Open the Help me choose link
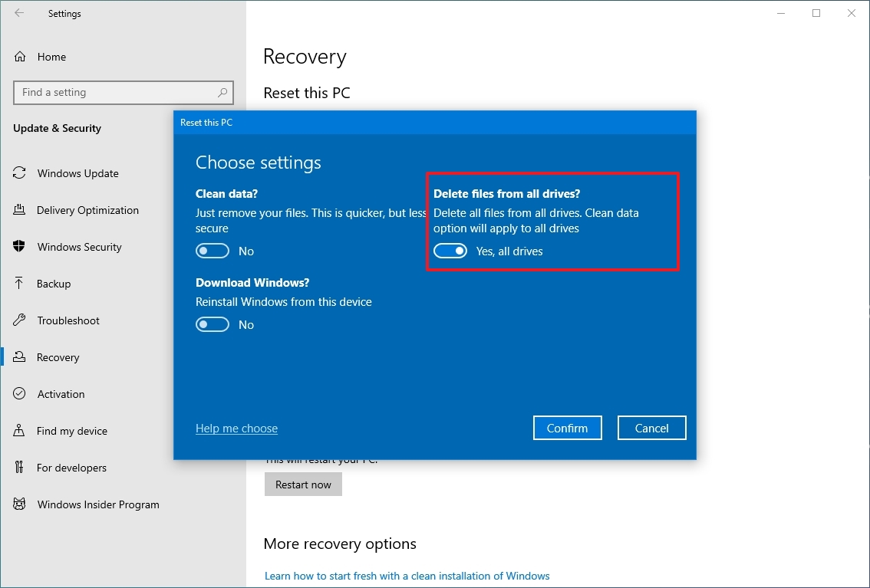870x588 pixels. pos(236,429)
